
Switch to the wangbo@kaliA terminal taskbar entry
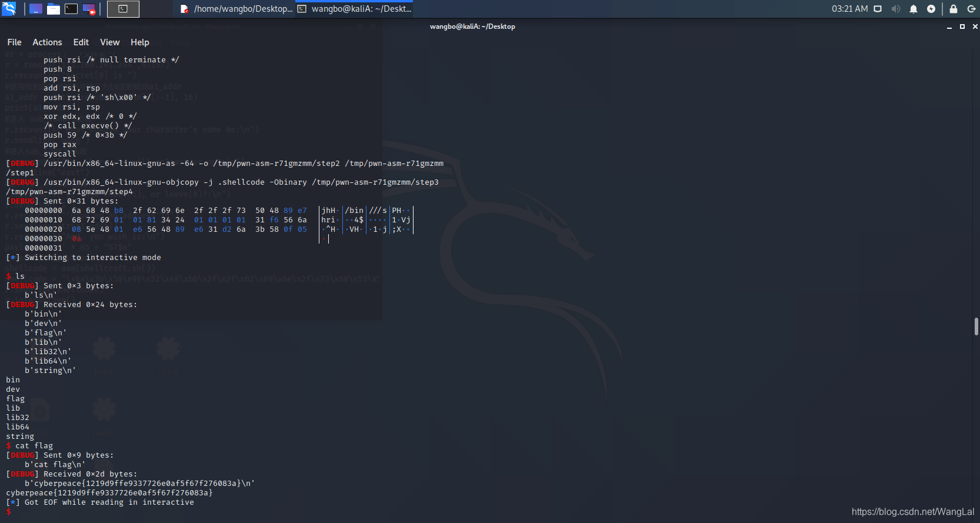(x=354, y=9)
